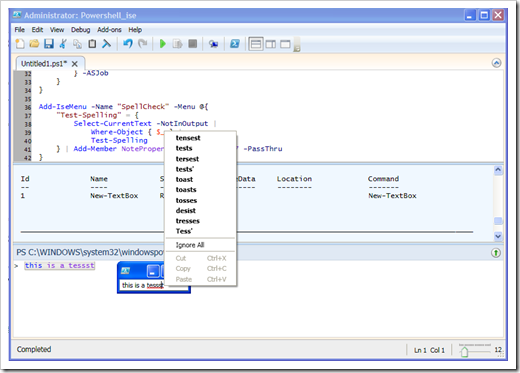Click the output pane scrollbar thumb

498,221
